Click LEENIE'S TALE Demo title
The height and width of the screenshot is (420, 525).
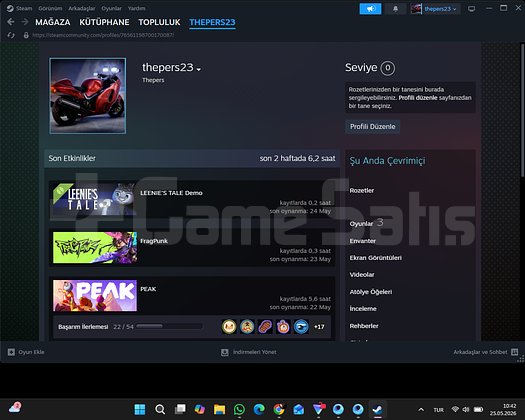[x=171, y=193]
